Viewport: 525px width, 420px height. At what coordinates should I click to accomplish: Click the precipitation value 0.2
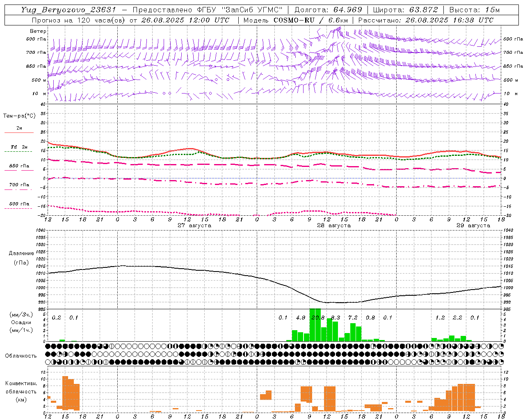57,318
